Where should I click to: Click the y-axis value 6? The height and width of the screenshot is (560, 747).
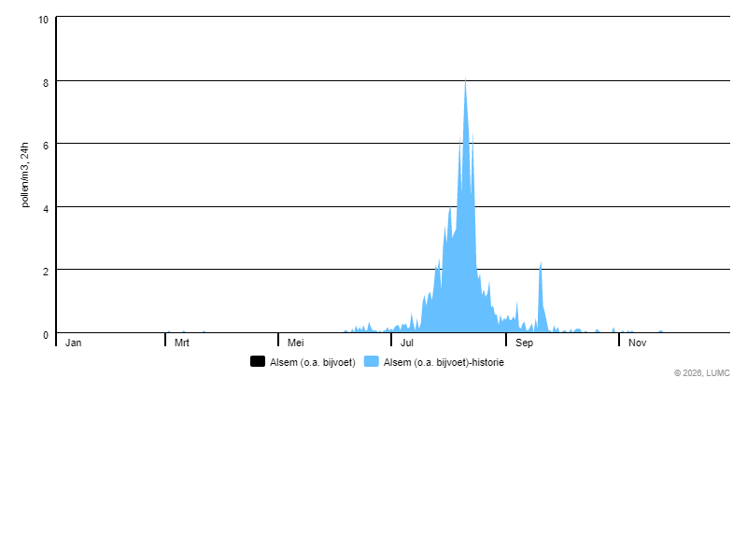pos(46,145)
